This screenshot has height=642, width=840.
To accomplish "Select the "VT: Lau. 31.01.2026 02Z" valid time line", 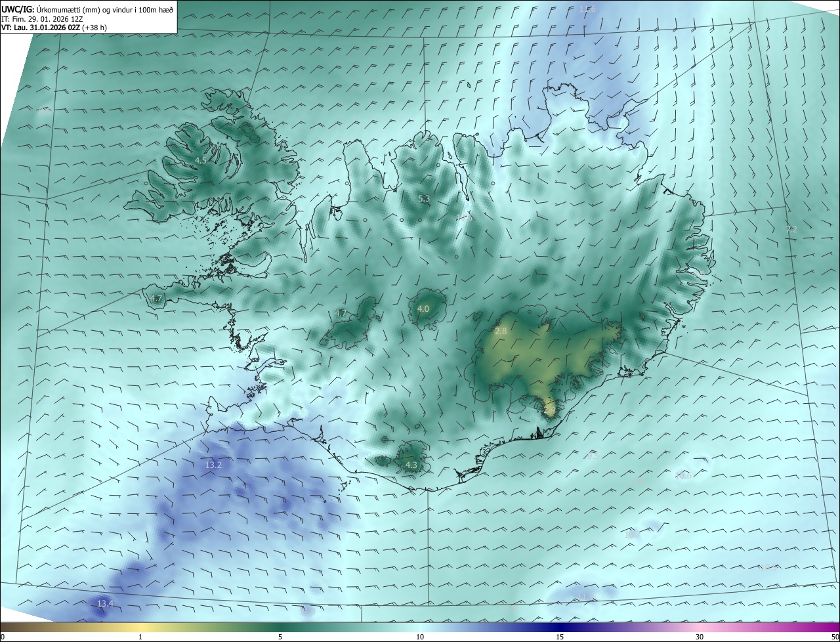I will point(54,28).
